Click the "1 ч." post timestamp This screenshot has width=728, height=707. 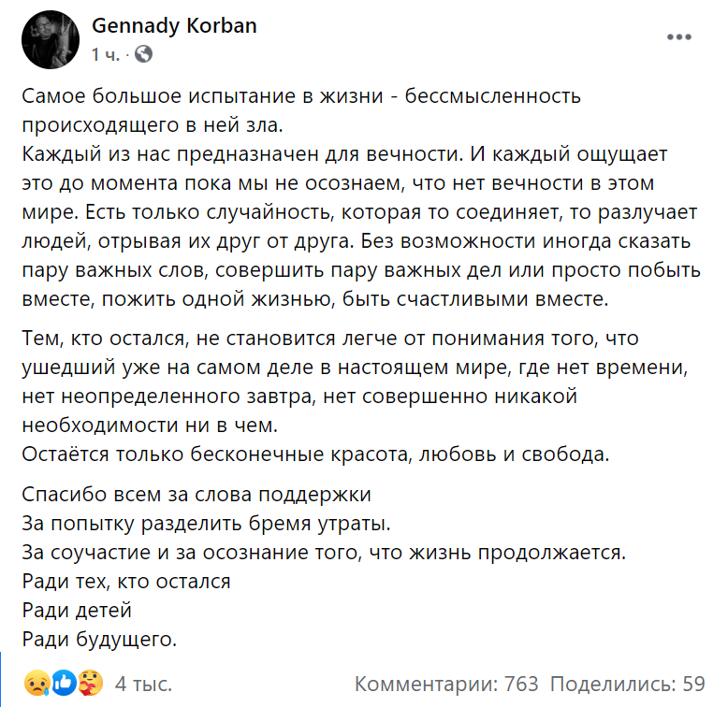point(105,54)
